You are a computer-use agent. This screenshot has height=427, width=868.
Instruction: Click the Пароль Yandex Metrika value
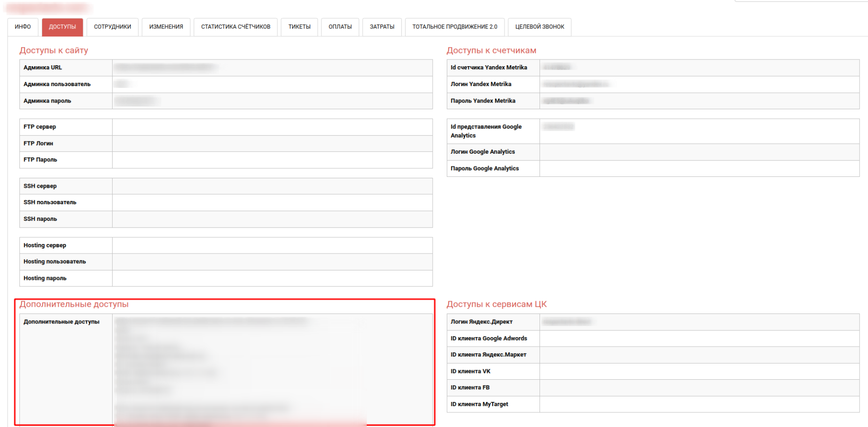[x=699, y=101]
